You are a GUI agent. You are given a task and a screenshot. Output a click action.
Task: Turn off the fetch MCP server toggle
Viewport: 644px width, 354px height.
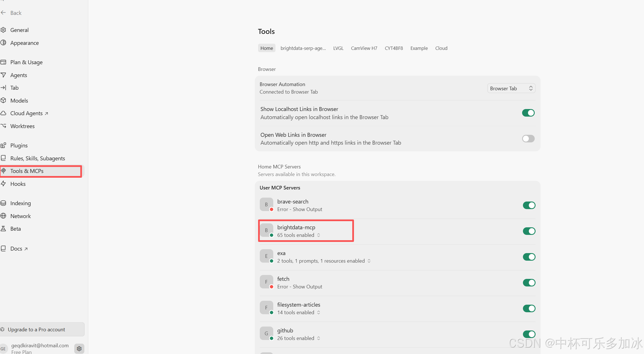point(529,283)
